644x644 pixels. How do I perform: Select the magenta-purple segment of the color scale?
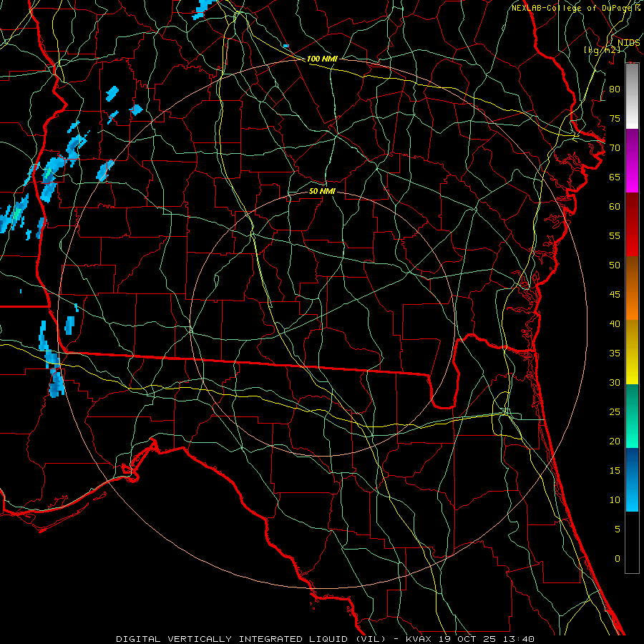point(632,160)
